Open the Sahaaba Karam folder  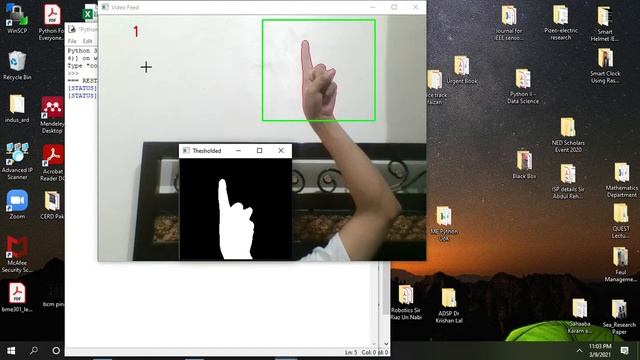pyautogui.click(x=580, y=316)
